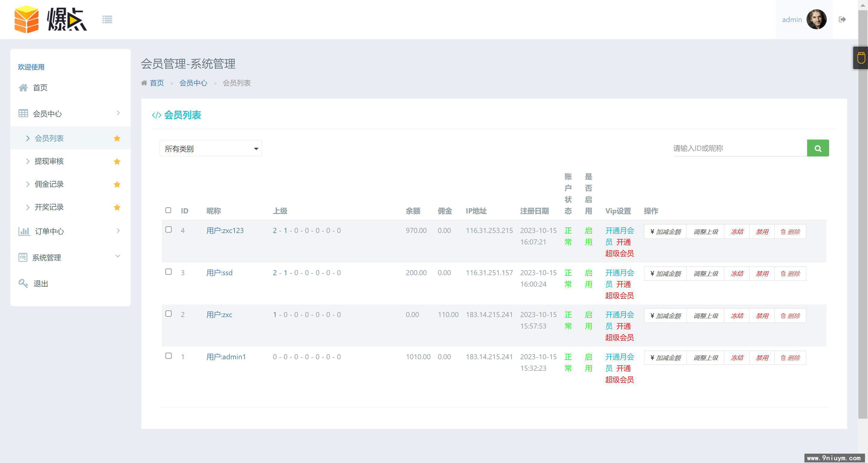Toggle sidebar with the list menu icon

click(107, 20)
